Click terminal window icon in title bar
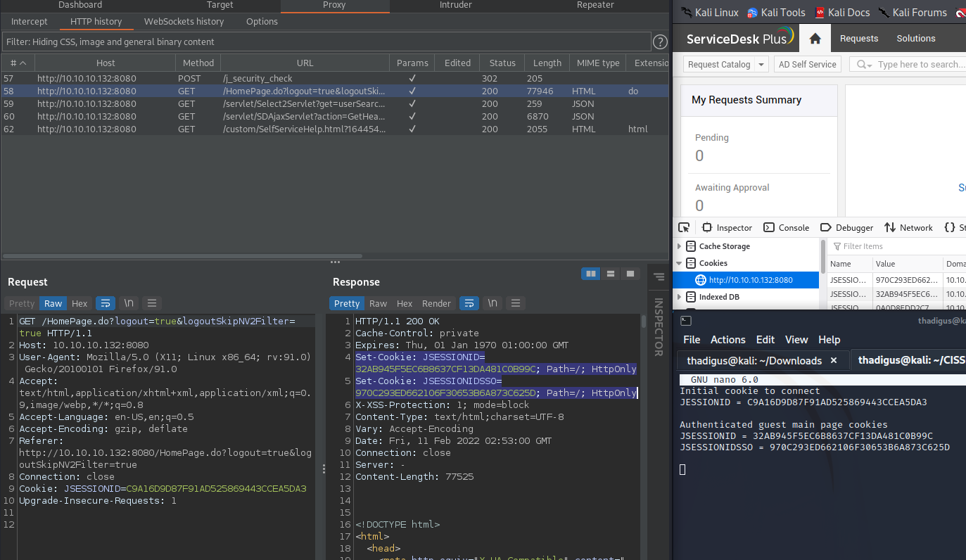The width and height of the screenshot is (966, 560). pos(686,321)
